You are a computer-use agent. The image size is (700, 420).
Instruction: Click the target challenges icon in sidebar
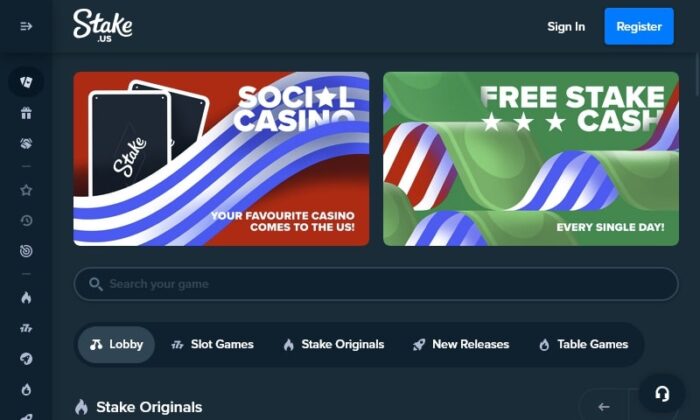click(26, 251)
